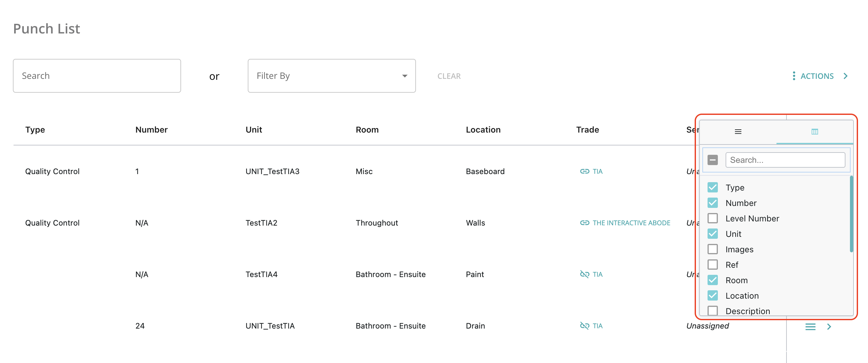The height and width of the screenshot is (363, 868).
Task: Enable the Description column checkbox
Action: click(x=712, y=311)
